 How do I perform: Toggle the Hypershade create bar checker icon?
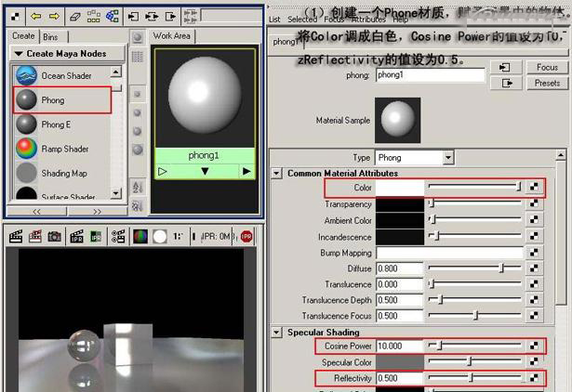pos(15,17)
